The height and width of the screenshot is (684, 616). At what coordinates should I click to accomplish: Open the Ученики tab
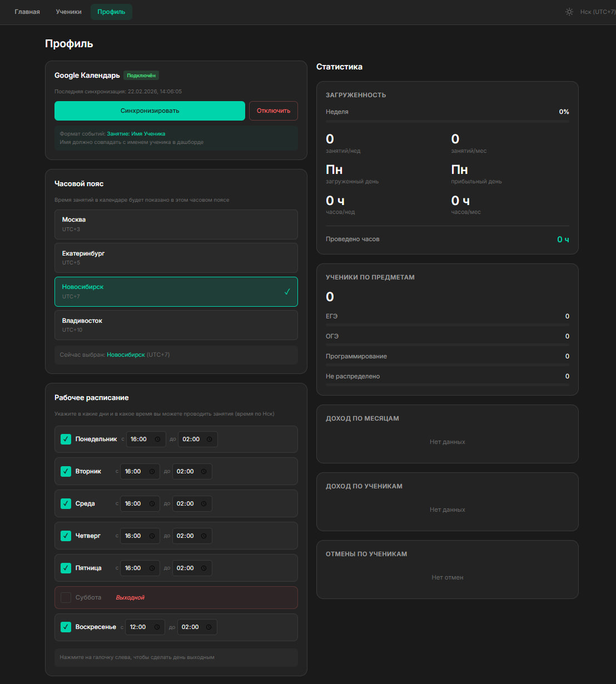(69, 12)
